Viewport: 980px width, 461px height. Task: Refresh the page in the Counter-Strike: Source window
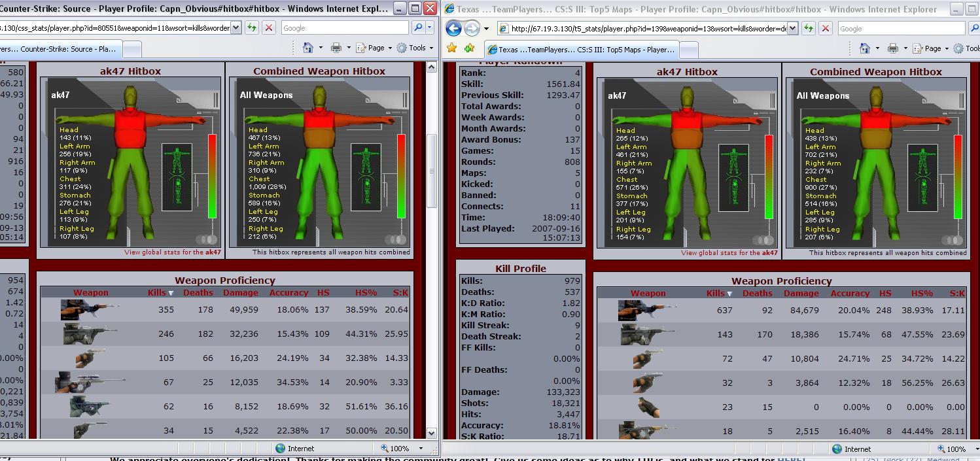(x=252, y=27)
